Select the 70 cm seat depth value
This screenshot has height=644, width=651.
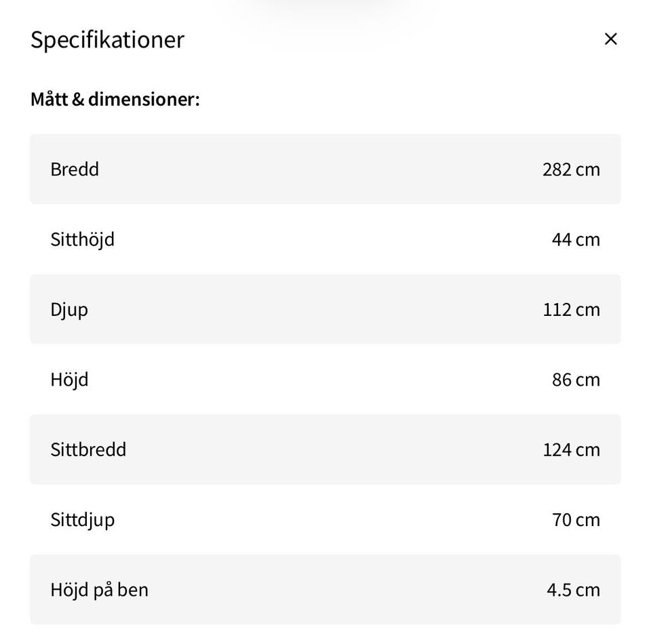click(576, 519)
